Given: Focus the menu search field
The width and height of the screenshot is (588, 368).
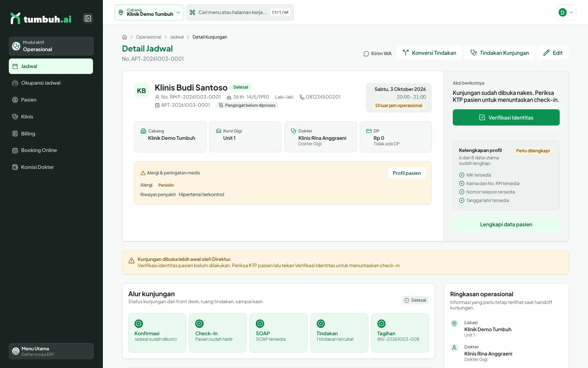Looking at the screenshot, I should [x=240, y=13].
